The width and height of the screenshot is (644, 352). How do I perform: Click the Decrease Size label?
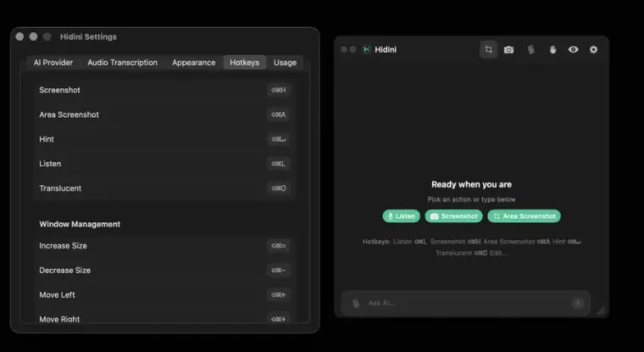(x=65, y=271)
